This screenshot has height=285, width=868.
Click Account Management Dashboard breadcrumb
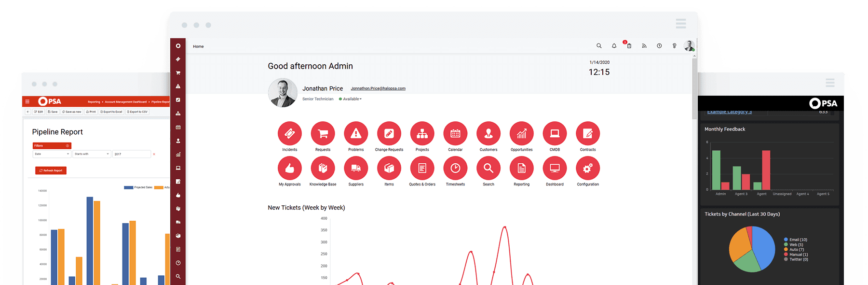tap(126, 102)
